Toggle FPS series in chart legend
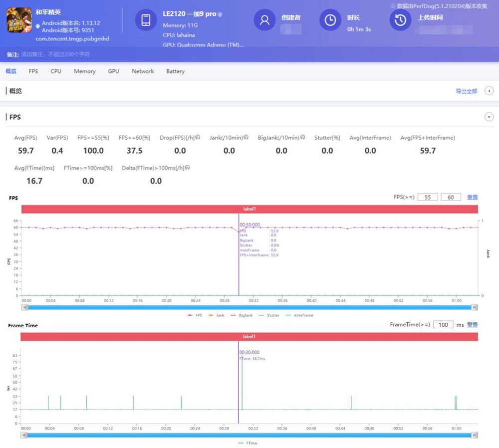 coord(195,315)
